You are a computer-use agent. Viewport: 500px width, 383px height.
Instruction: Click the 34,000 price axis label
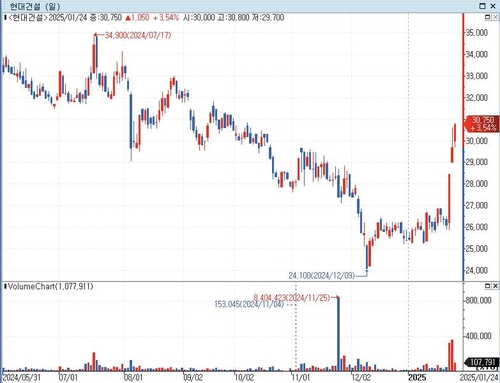[476, 54]
